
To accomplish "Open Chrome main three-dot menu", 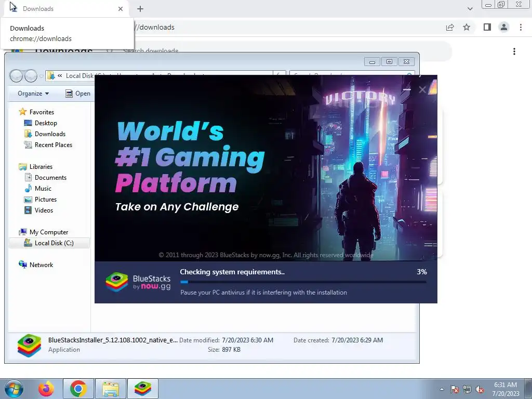I will pos(521,27).
